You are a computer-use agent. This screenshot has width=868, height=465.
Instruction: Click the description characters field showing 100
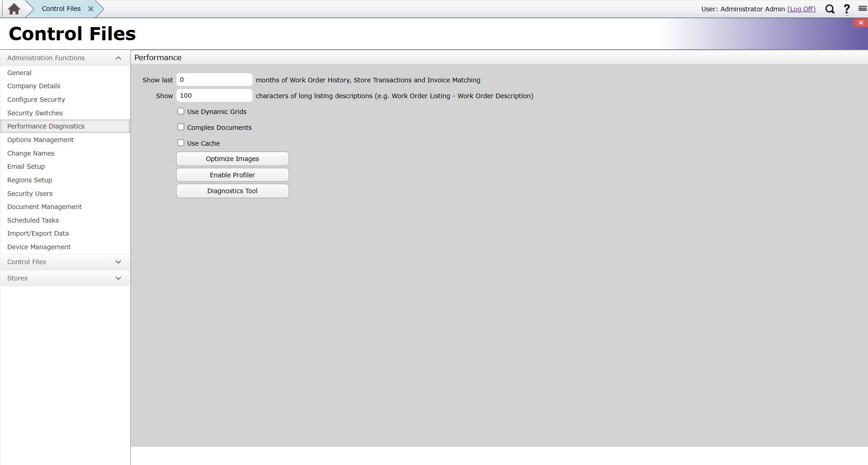214,95
